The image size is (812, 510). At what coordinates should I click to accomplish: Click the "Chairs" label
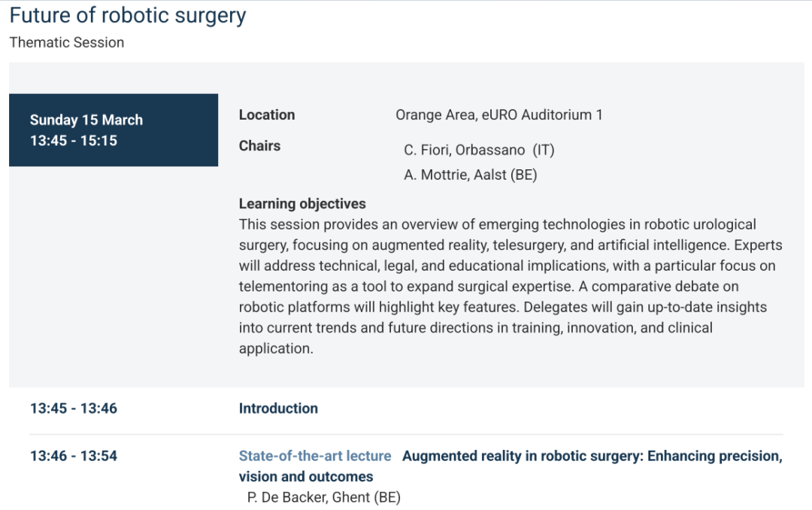pos(259,146)
